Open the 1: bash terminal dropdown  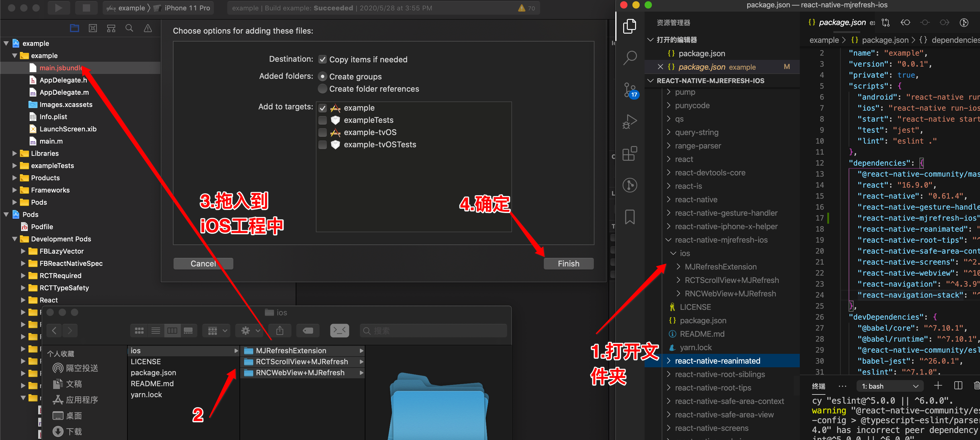[890, 386]
